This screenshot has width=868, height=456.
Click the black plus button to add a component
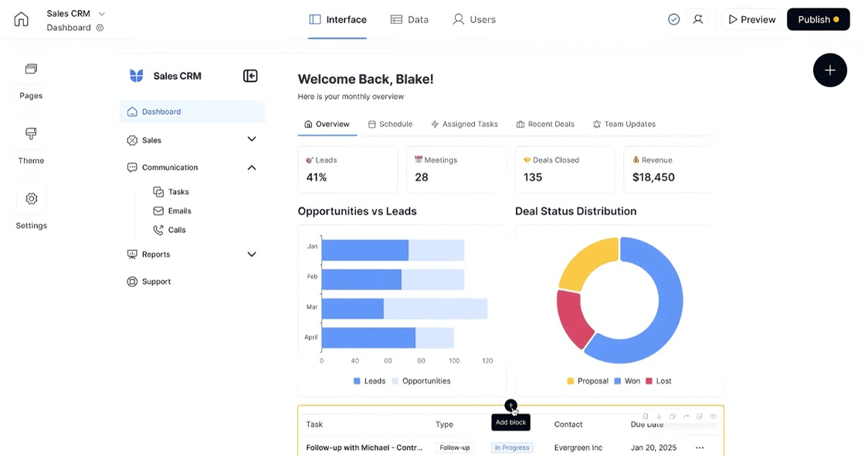click(829, 69)
